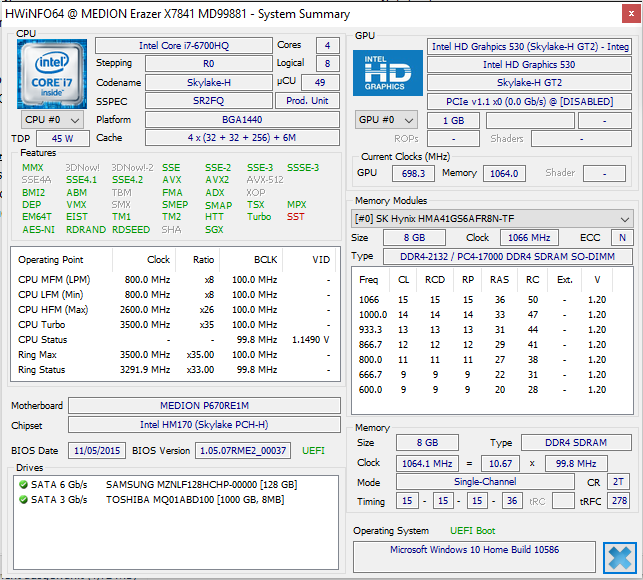Click the AVX2 feature flag
Viewport: 643px width, 580px height.
(217, 180)
